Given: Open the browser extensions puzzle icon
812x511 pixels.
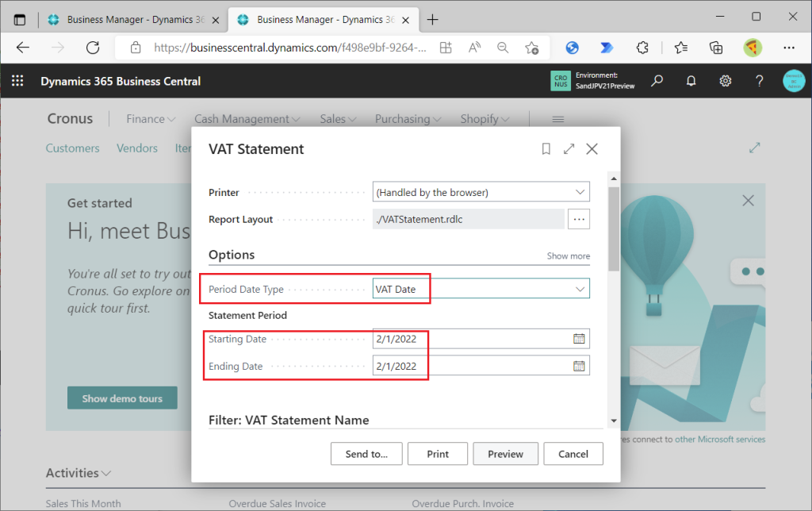Looking at the screenshot, I should click(642, 48).
